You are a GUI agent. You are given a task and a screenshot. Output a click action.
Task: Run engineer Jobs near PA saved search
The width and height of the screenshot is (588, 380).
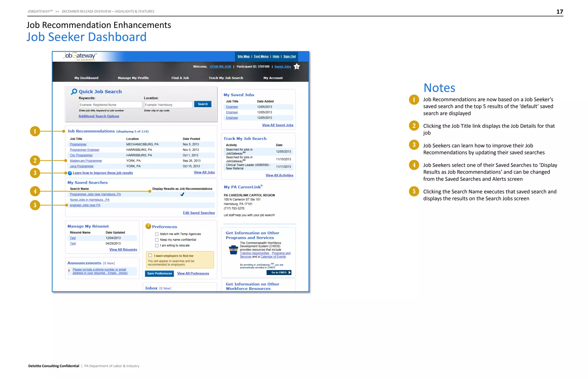(85, 205)
